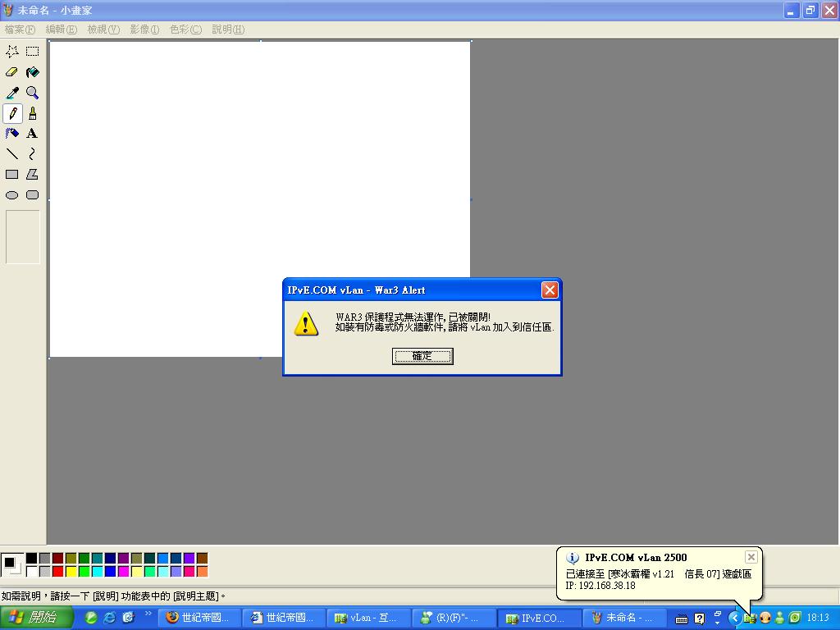This screenshot has width=840, height=630.
Task: Open the 說明(H) menu
Action: pos(228,30)
